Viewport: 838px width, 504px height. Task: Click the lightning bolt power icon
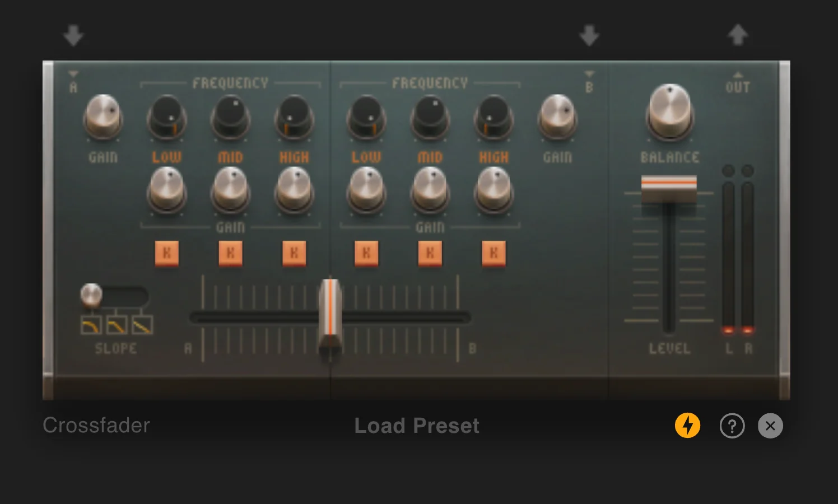[687, 426]
